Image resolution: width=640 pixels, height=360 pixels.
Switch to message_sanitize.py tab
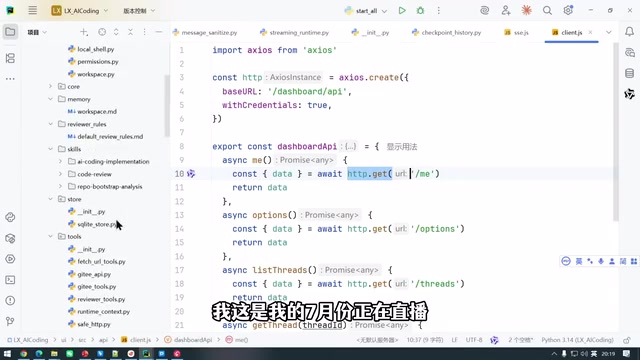pos(205,32)
